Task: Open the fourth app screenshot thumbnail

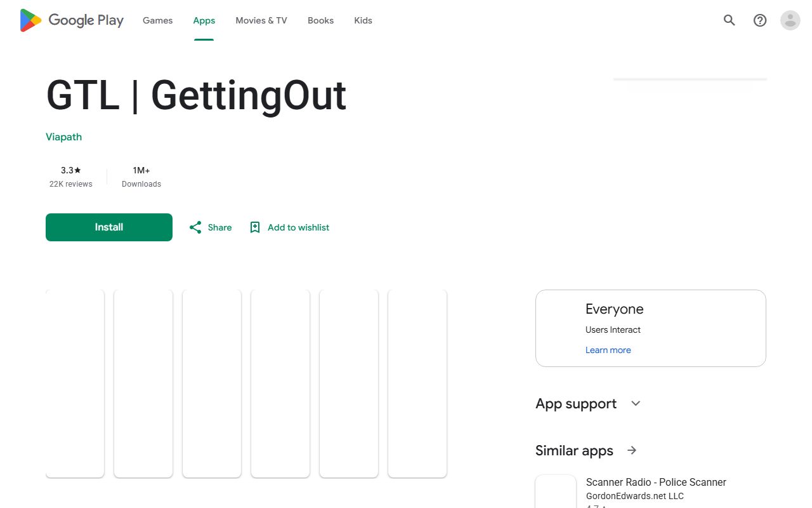Action: 280,384
